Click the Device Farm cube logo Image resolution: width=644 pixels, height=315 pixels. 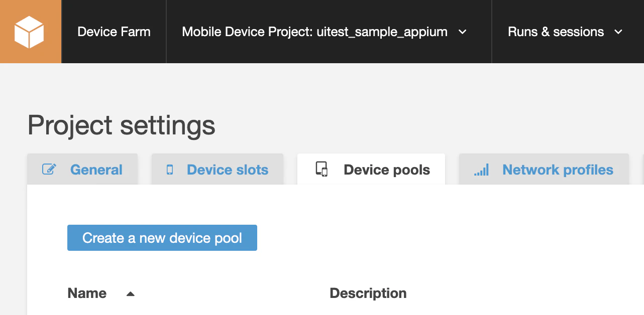click(30, 32)
